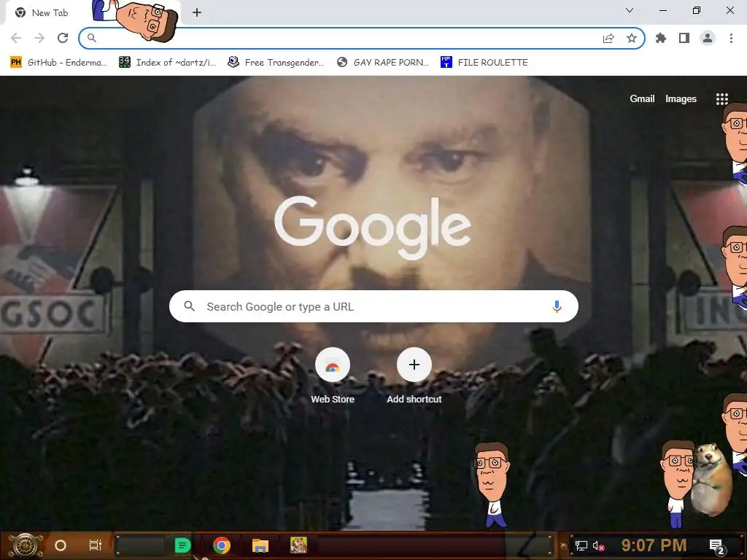Image resolution: width=747 pixels, height=560 pixels.
Task: Click the Google logo
Action: [373, 227]
